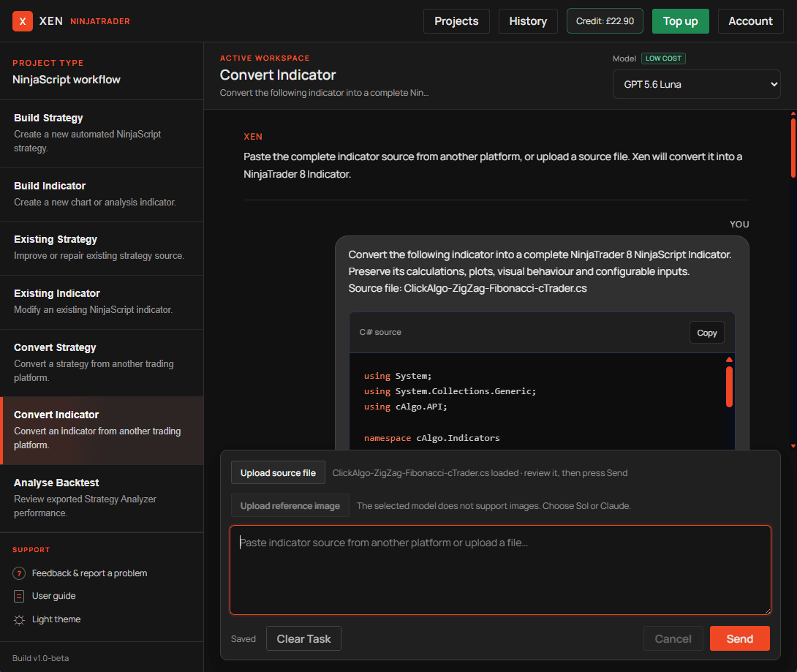Screen dimensions: 797x672
Task: Click the text 'Source file: ClickAlgo-ZigZag-Fibonacci-cTrader.cs'
Action: point(468,289)
